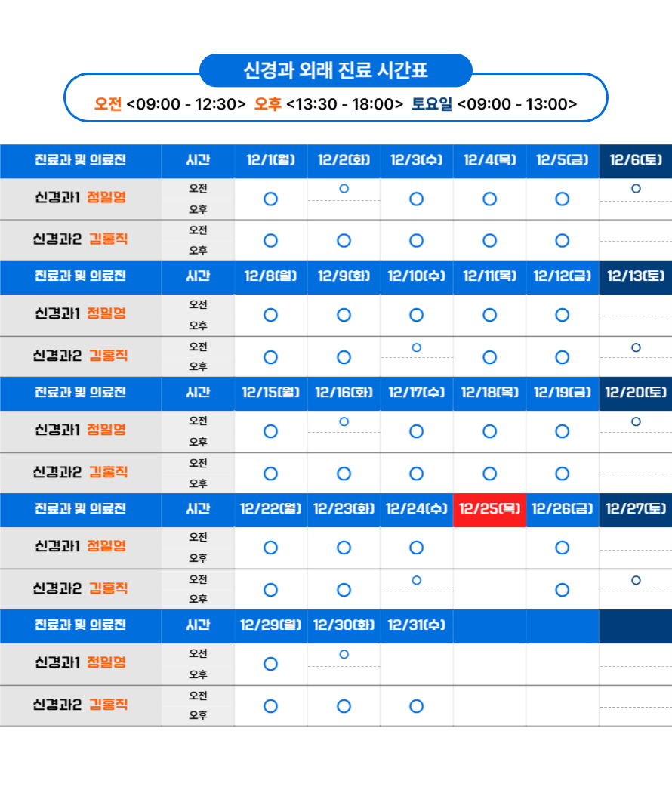Click the 신경과2 circle under 12/5(금)

pyautogui.click(x=562, y=241)
